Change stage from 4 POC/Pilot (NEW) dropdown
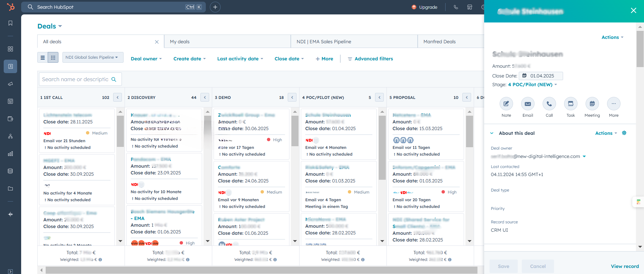 point(532,85)
